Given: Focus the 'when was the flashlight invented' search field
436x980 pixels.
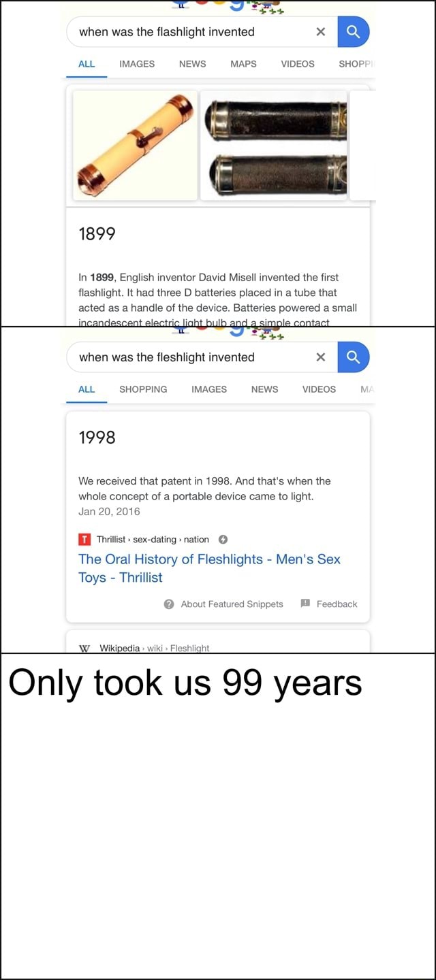Looking at the screenshot, I should pos(191,32).
